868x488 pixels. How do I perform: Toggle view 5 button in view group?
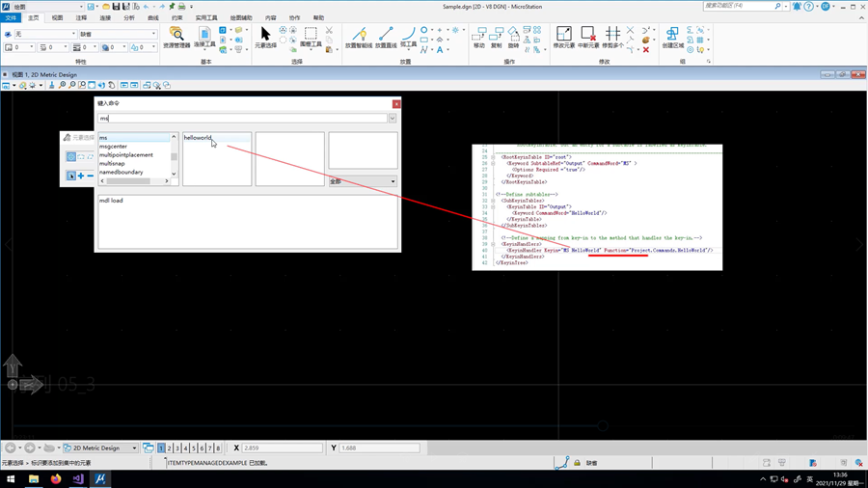click(194, 448)
